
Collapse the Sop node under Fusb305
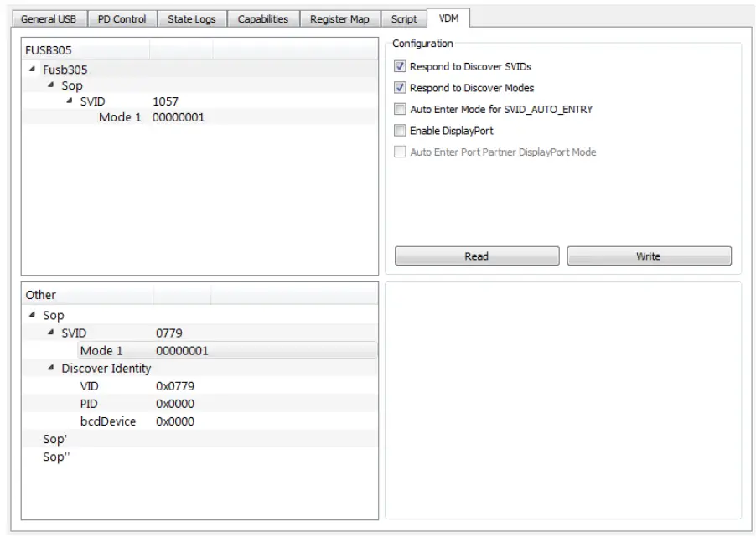coord(50,85)
